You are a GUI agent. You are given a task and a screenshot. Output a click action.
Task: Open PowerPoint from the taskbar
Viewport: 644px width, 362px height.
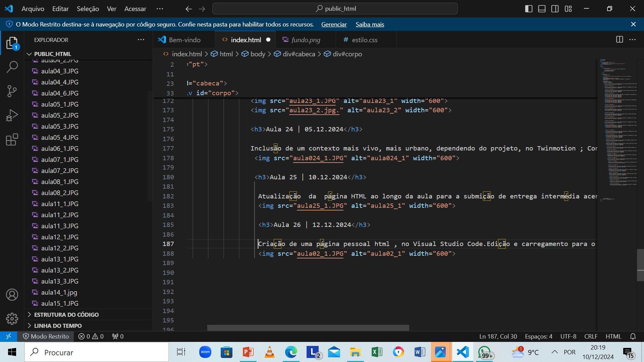[248, 352]
